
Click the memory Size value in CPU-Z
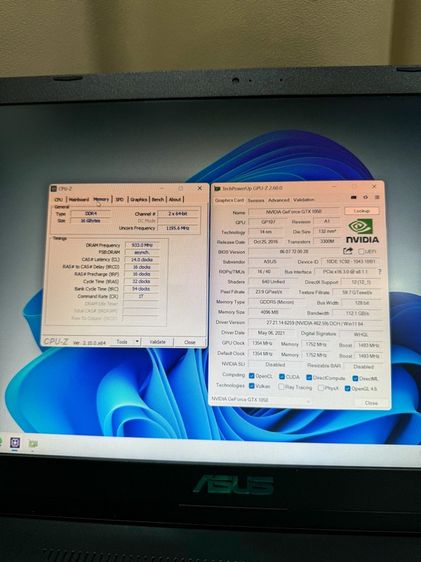(x=90, y=221)
